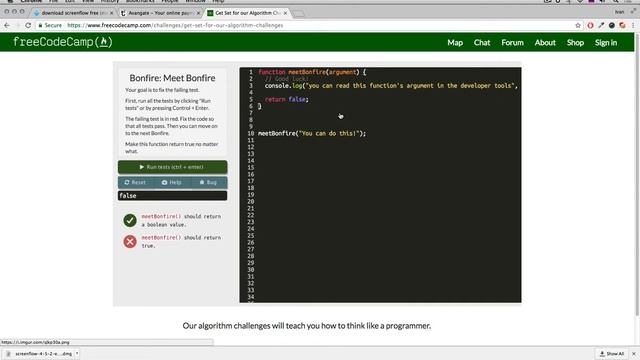Screen dimensions: 640x360
Task: Click Sign in
Action: (606, 42)
